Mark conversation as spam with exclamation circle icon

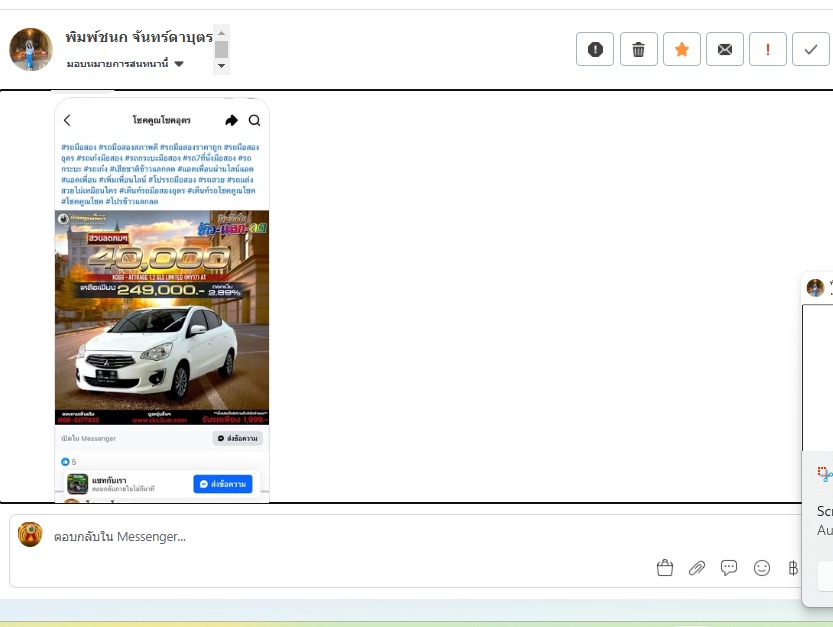pyautogui.click(x=595, y=49)
